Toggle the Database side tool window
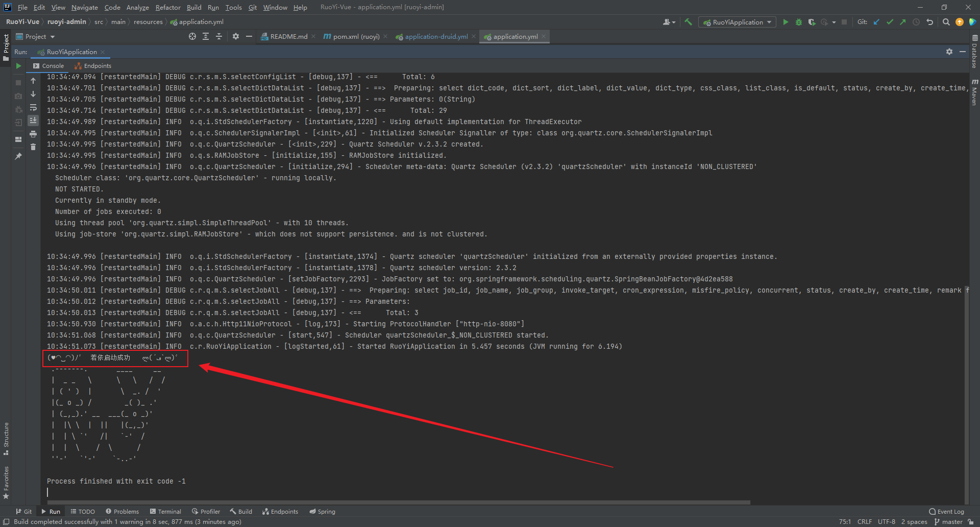 [x=974, y=52]
